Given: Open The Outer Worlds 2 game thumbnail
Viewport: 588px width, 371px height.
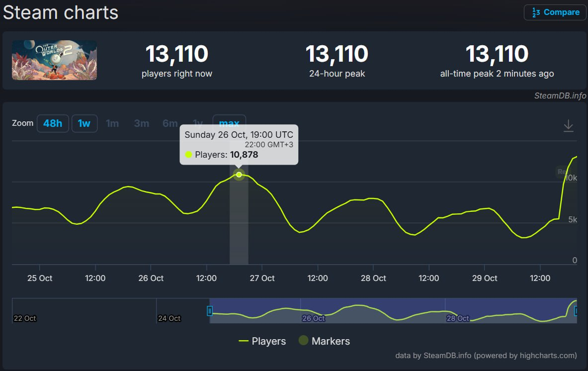Looking at the screenshot, I should click(54, 60).
